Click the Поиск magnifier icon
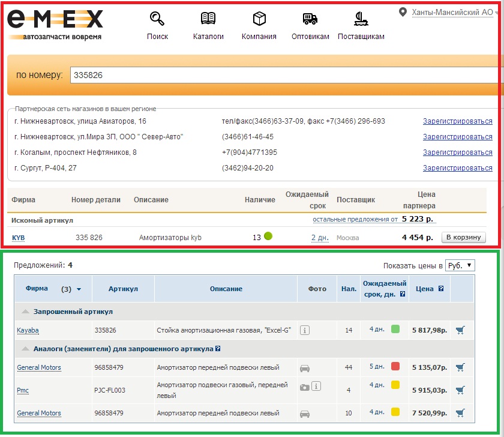This screenshot has width=504, height=437. [x=157, y=19]
